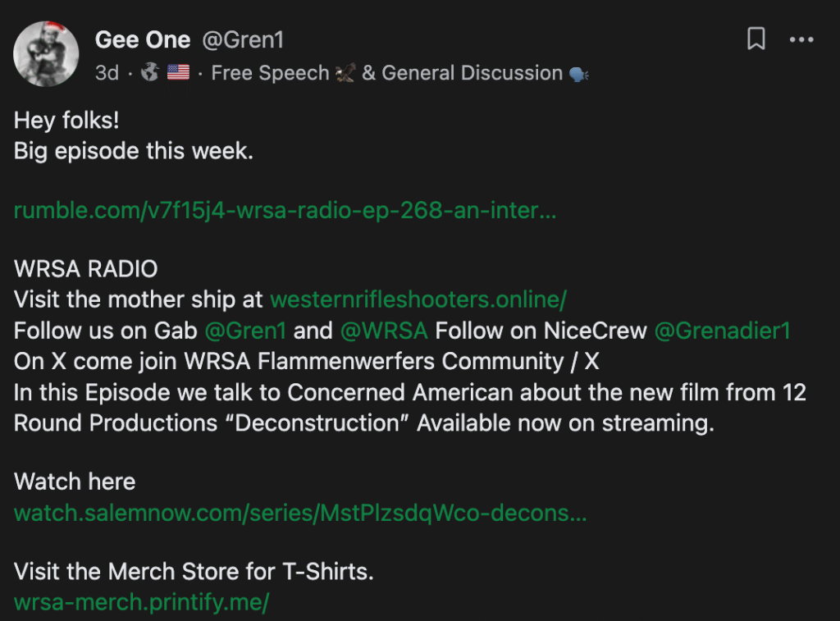Open the Gee One display name profile
This screenshot has width=840, height=621.
tap(143, 39)
